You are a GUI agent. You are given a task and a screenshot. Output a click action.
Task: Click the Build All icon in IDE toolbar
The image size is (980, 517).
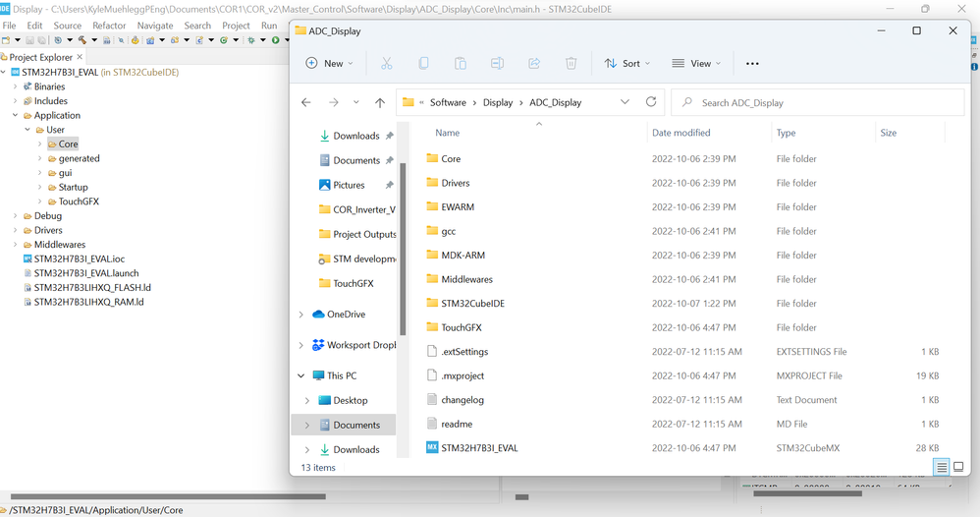106,40
